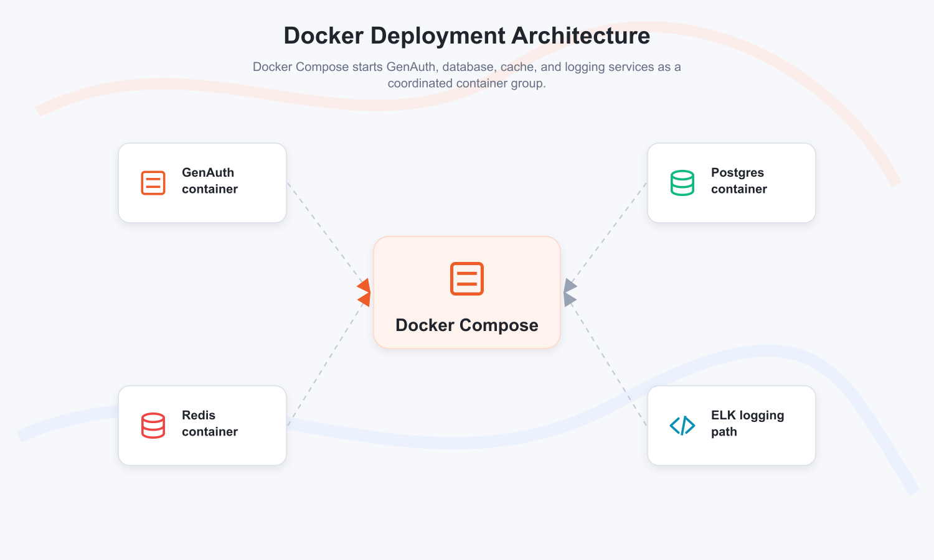Click the GenAuth container document icon
Screen dimensions: 934x560
tap(153, 183)
